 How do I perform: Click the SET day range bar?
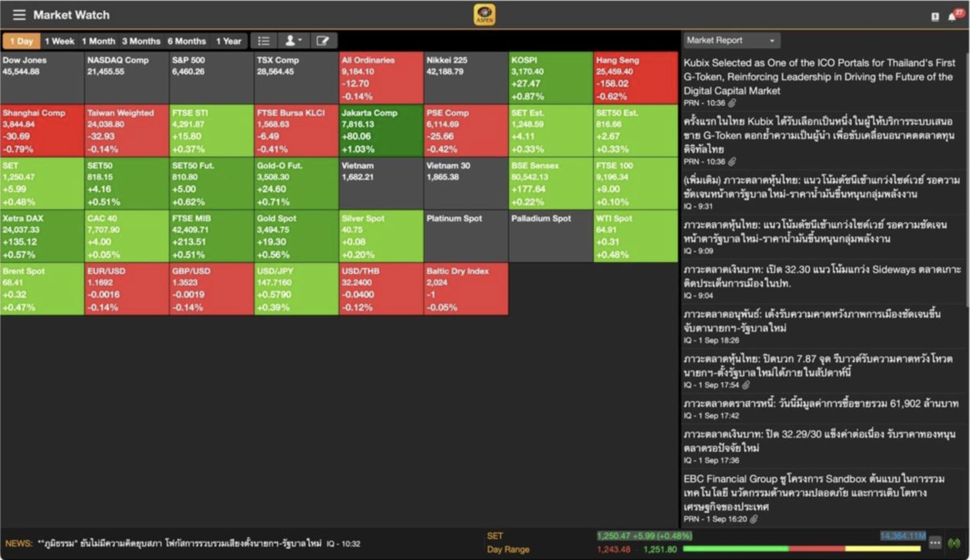point(801,549)
